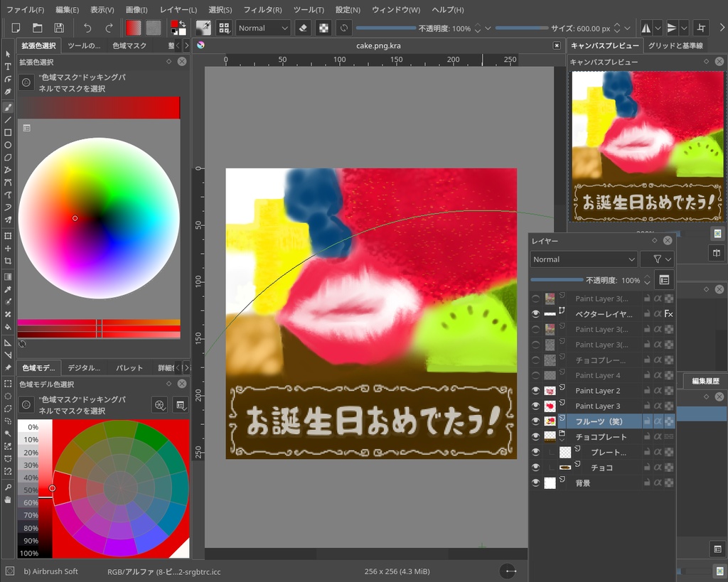Viewport: 728px width, 582px height.
Task: Open the brush editor icon
Action: coord(203,28)
